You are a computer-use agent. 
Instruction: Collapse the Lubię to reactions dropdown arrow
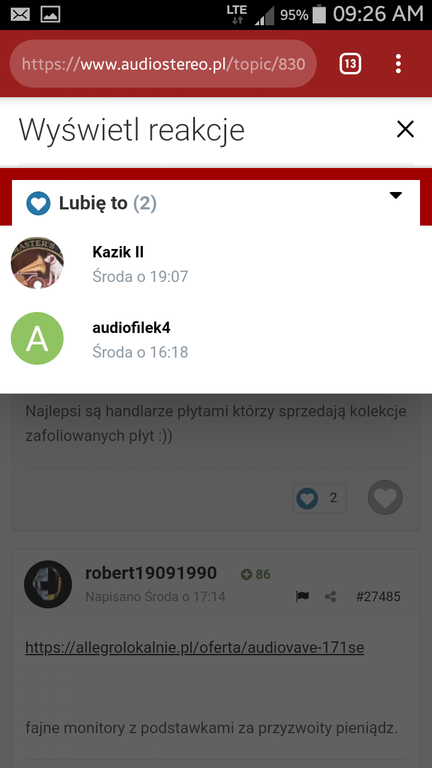point(395,195)
